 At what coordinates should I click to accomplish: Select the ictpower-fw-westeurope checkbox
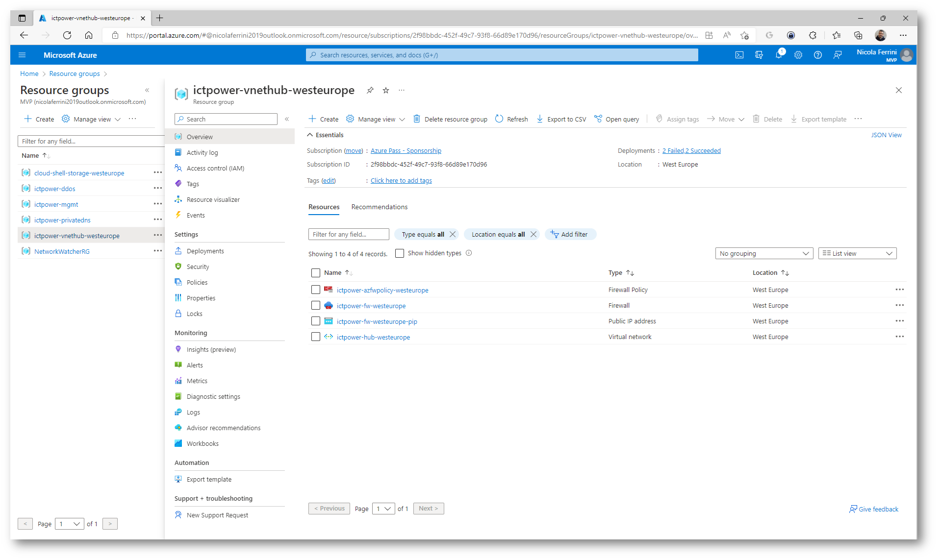coord(316,306)
